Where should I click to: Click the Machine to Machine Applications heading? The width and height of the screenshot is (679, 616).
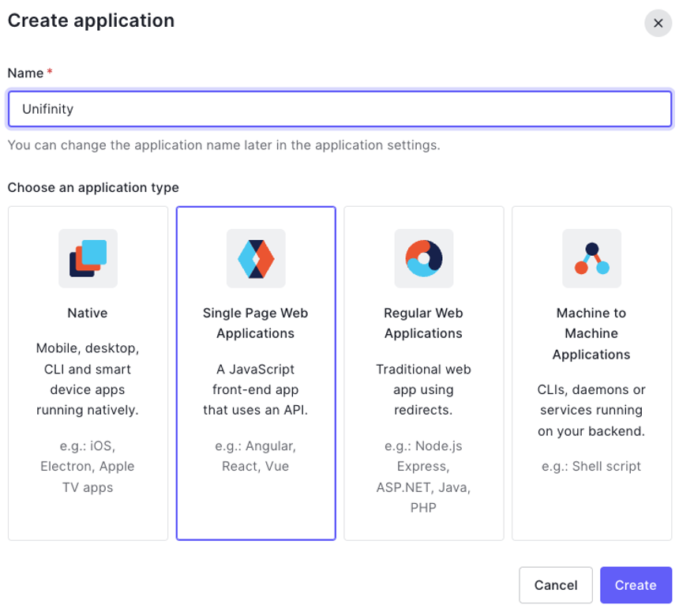(x=591, y=333)
